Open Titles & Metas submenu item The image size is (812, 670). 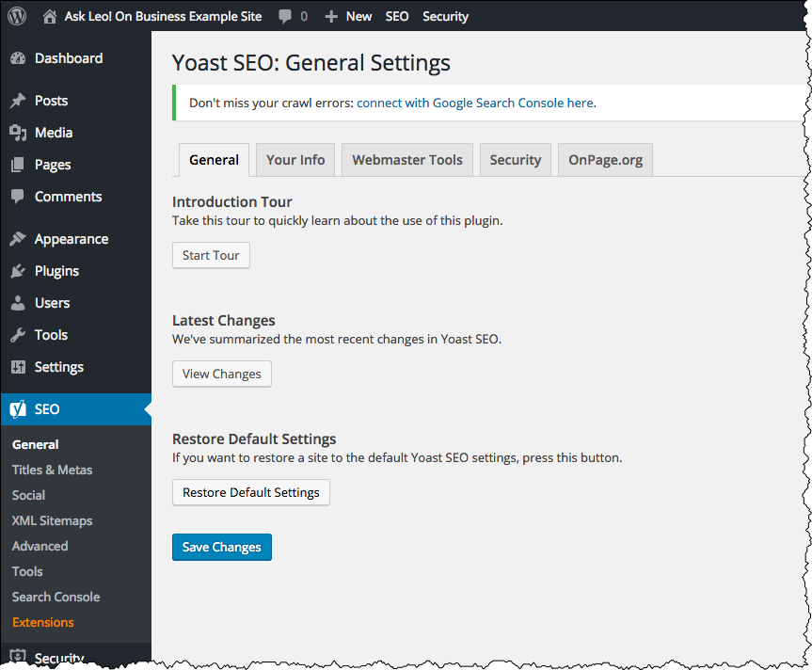click(53, 470)
